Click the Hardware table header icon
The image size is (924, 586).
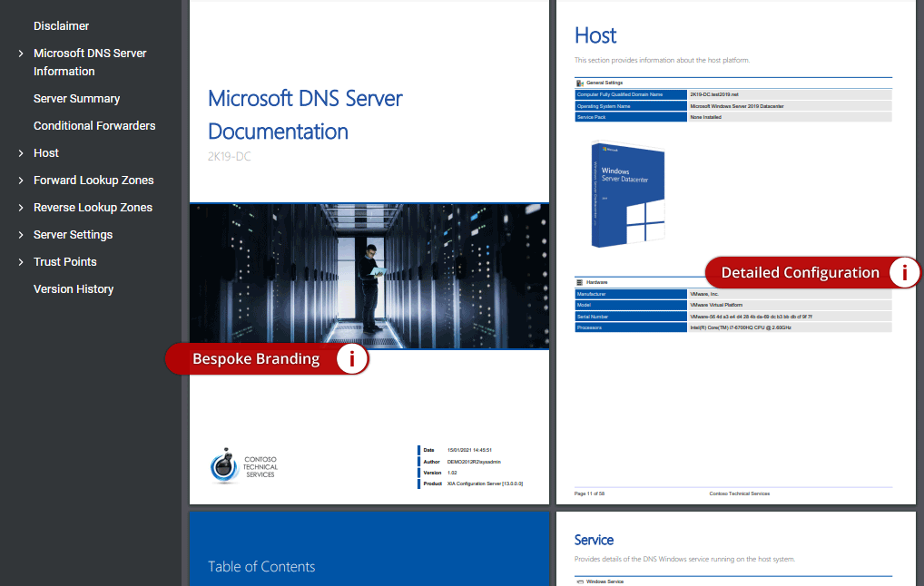pyautogui.click(x=580, y=283)
